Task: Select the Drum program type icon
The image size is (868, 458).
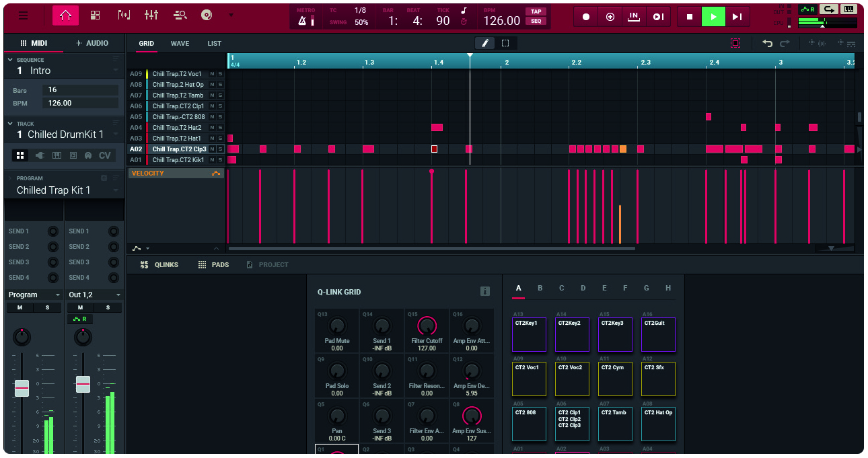Action: tap(20, 155)
